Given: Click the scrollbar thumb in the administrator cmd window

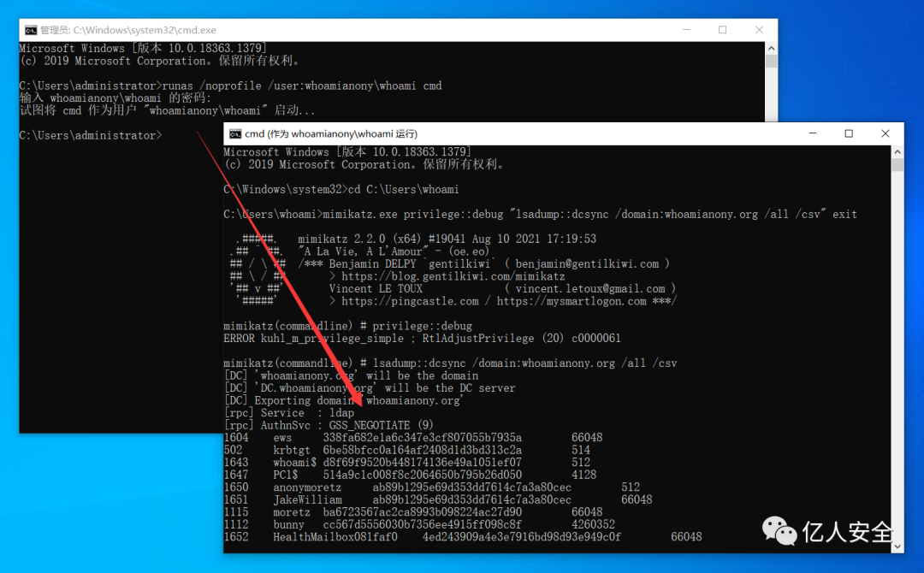Looking at the screenshot, I should click(x=771, y=61).
